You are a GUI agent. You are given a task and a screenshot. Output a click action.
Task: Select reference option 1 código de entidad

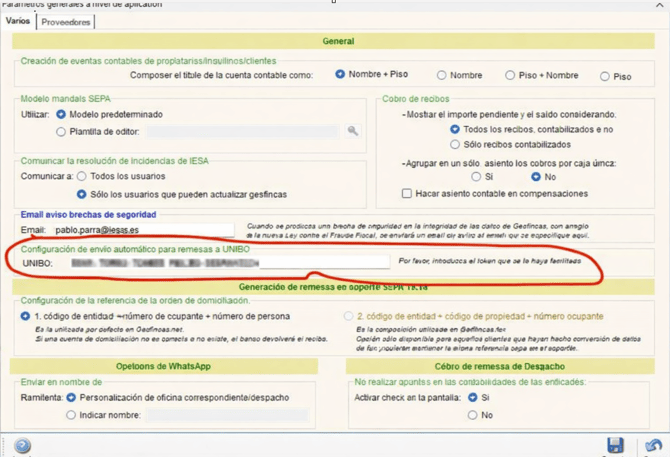(26, 316)
